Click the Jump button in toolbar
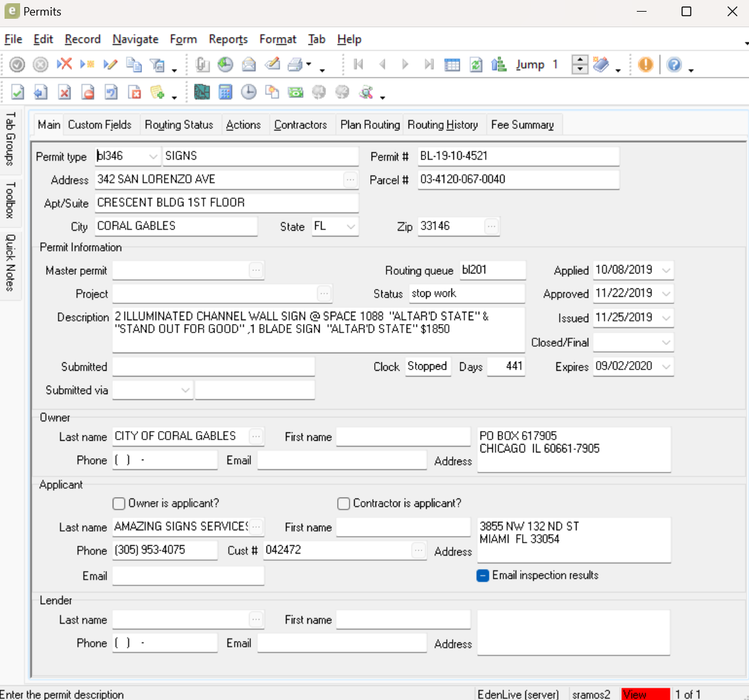 530,64
